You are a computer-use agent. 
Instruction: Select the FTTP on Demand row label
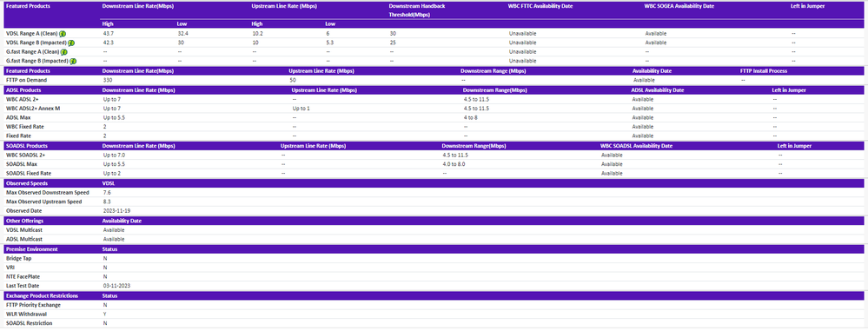pyautogui.click(x=26, y=80)
